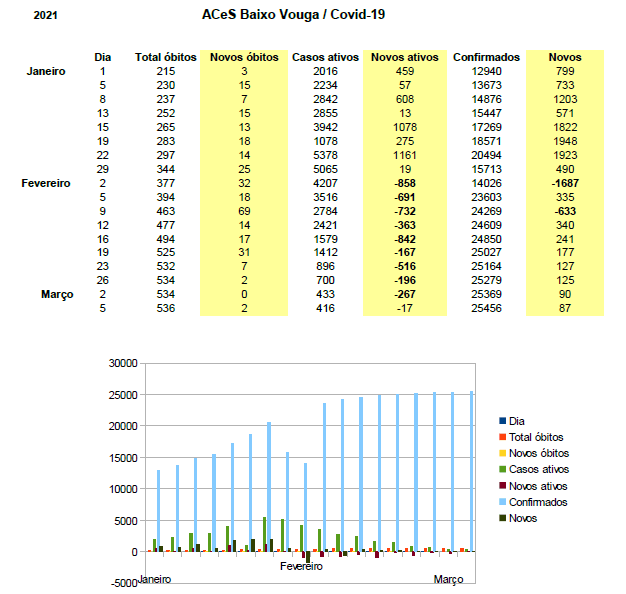This screenshot has width=626, height=594.
Task: Click the 'Janeiro' chart axis label
Action: [155, 579]
